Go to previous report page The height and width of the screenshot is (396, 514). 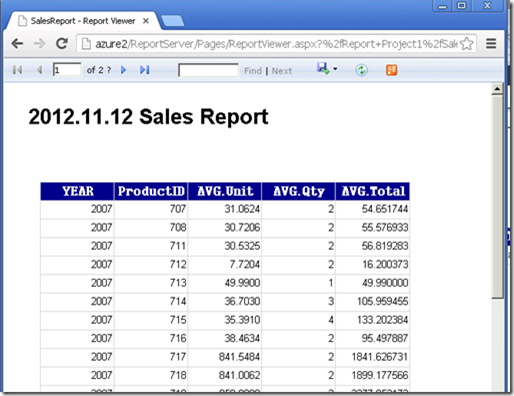(x=39, y=70)
